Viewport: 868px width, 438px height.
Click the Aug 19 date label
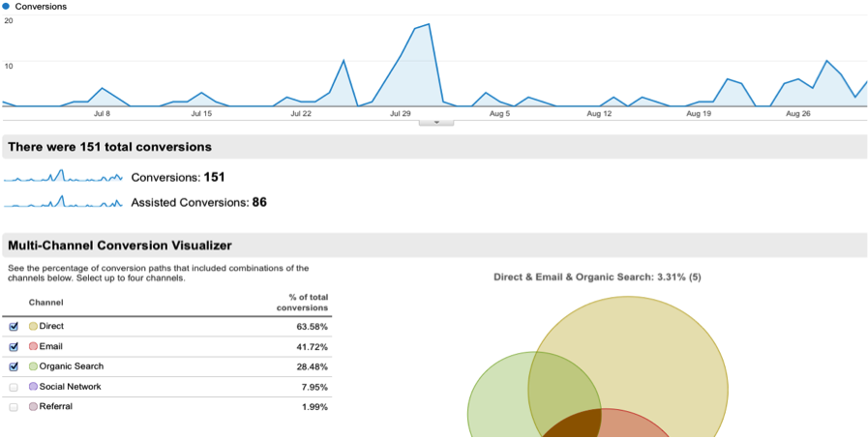(x=699, y=114)
